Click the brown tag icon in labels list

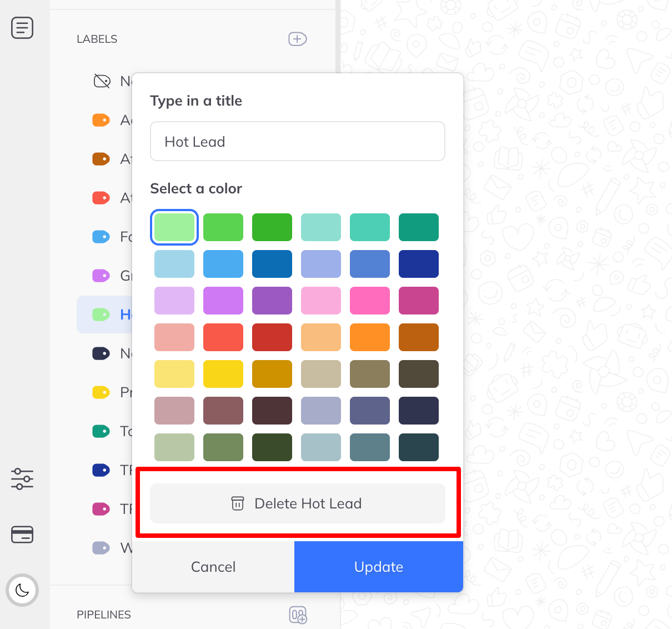101,159
